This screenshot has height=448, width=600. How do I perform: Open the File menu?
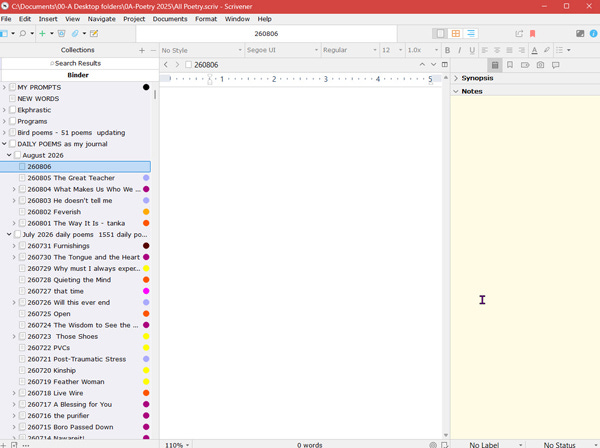pos(6,19)
